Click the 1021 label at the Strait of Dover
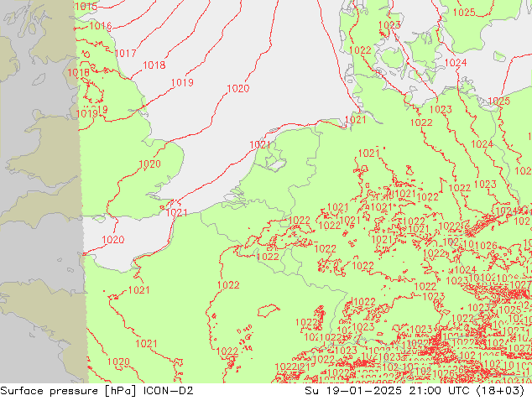 click(176, 212)
